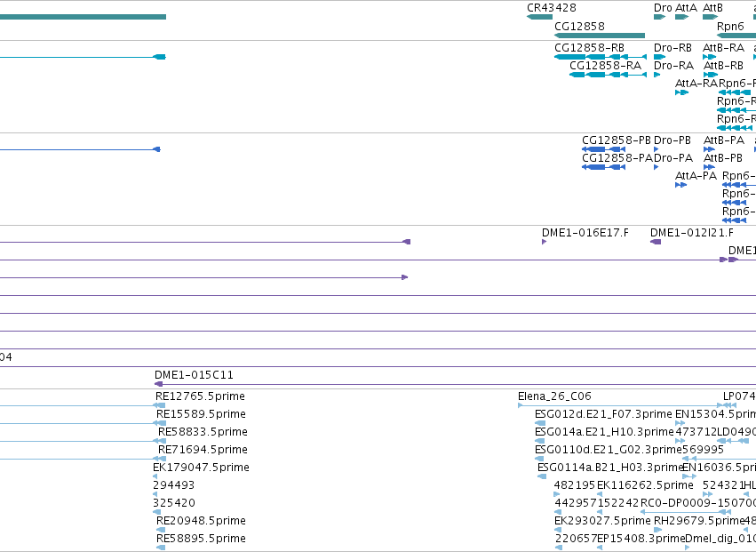This screenshot has width=756, height=552.
Task: Click EST EK179047.5prime
Action: pos(155,476)
